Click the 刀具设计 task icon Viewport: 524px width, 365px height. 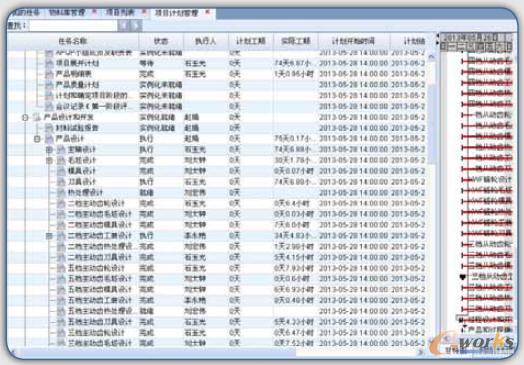coord(61,181)
